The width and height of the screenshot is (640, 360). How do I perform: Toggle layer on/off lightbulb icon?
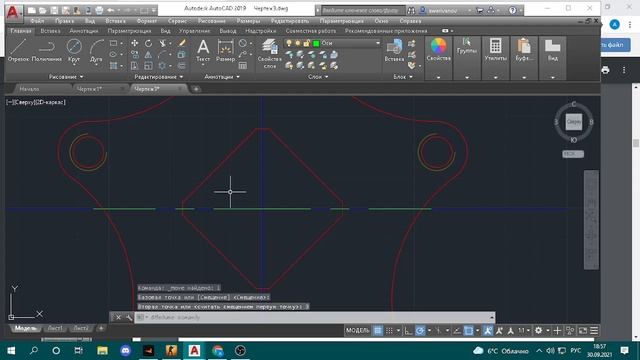(289, 43)
